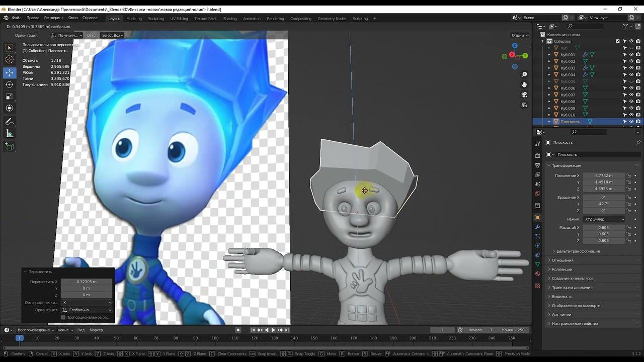644x362 pixels.
Task: Open the Файл menu
Action: 17,18
